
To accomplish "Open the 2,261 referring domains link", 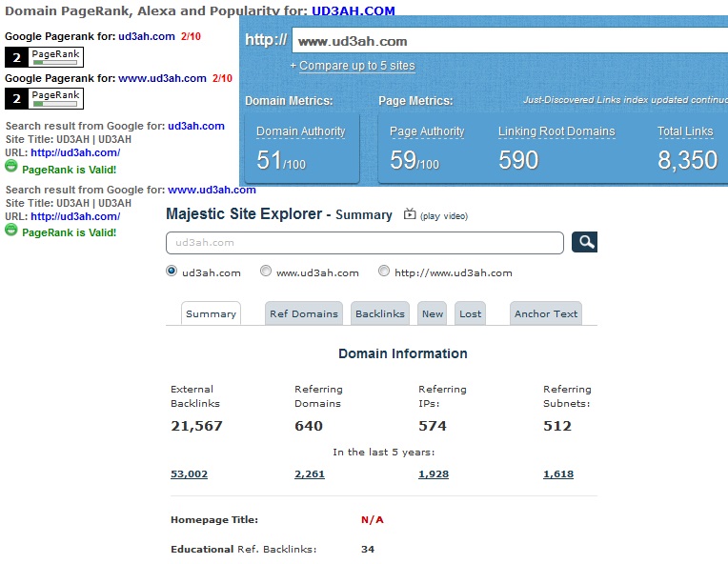I will tap(310, 473).
